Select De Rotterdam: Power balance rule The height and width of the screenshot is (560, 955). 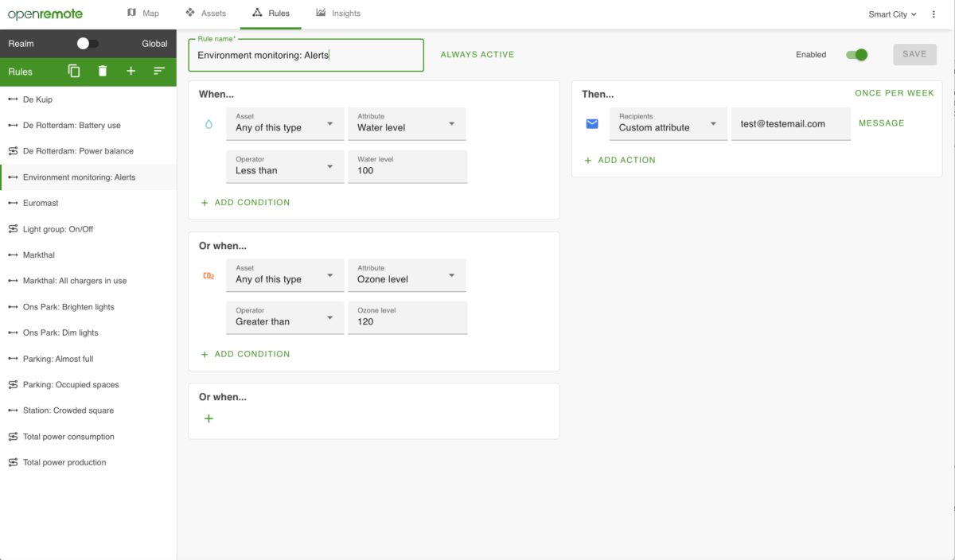tap(88, 151)
